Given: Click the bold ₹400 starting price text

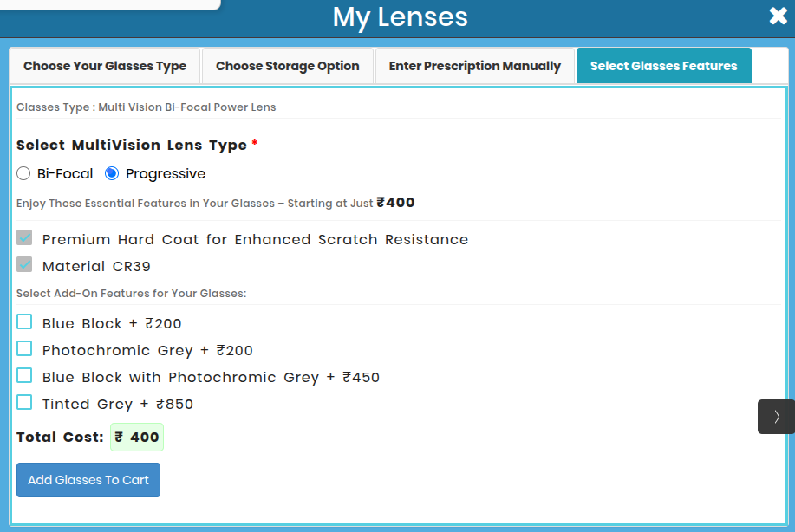Looking at the screenshot, I should (x=395, y=202).
